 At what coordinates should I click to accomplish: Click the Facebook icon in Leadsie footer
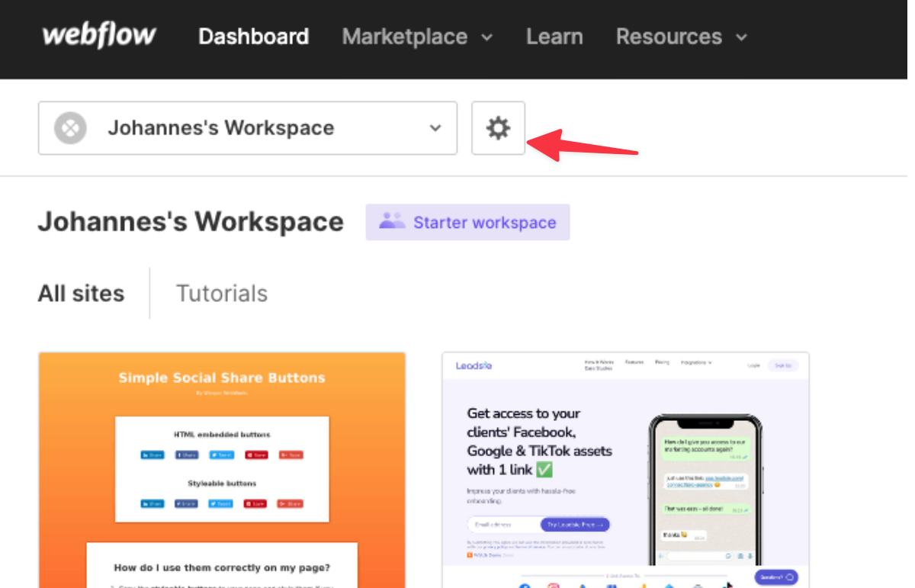(523, 585)
